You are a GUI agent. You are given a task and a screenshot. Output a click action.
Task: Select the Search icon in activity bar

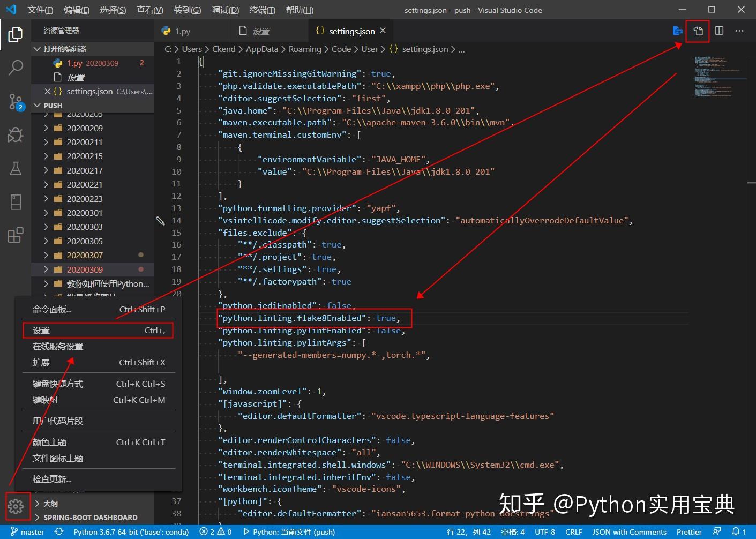pyautogui.click(x=16, y=68)
